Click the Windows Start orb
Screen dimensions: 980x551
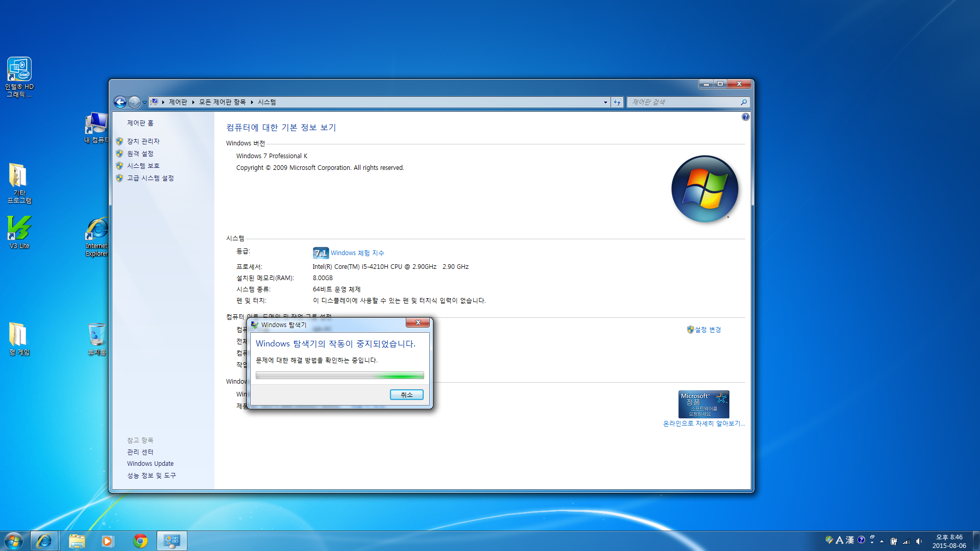point(14,541)
